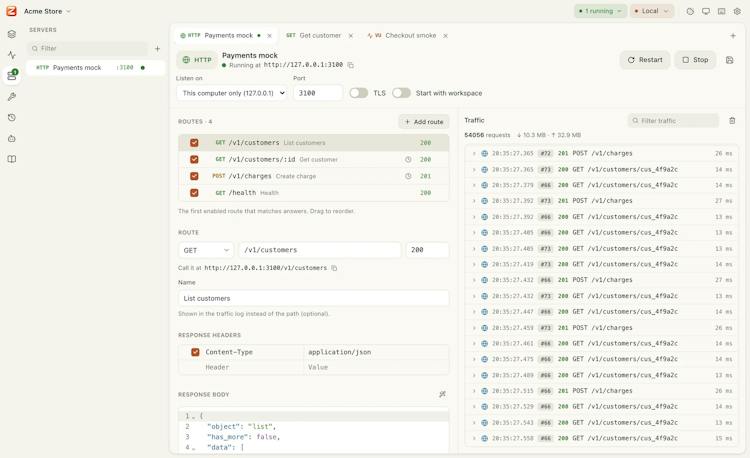This screenshot has width=750, height=458.
Task: Click the panel layout icon in top bar
Action: pos(721,11)
